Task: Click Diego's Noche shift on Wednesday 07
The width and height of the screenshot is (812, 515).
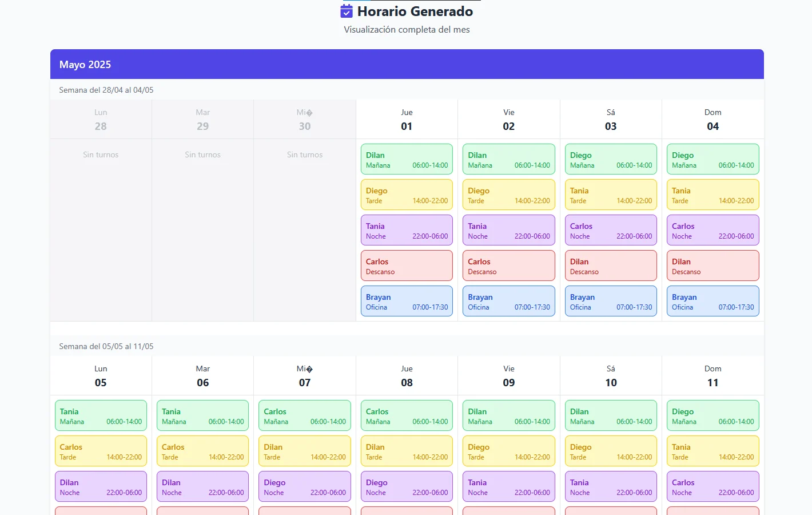Action: pyautogui.click(x=305, y=486)
